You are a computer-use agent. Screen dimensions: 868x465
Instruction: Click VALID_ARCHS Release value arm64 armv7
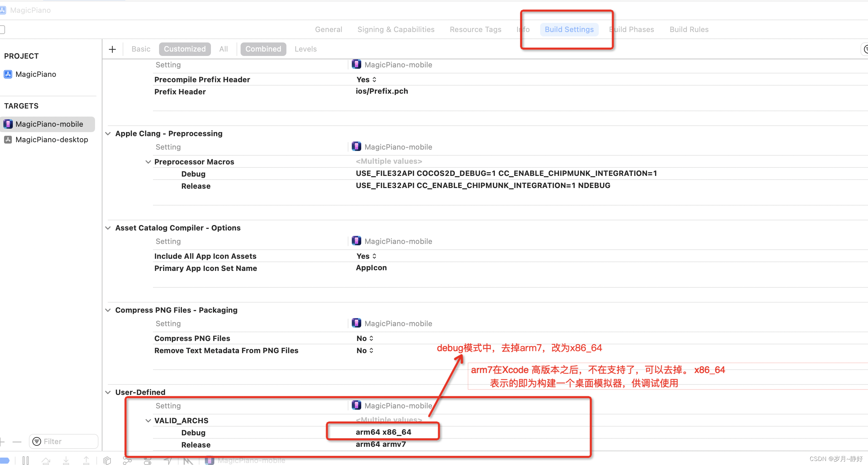381,444
